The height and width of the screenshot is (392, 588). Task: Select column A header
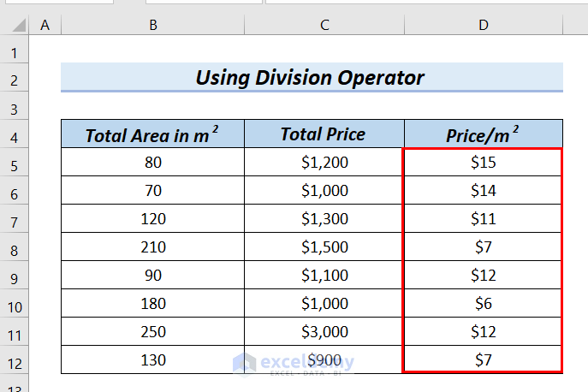pos(45,26)
